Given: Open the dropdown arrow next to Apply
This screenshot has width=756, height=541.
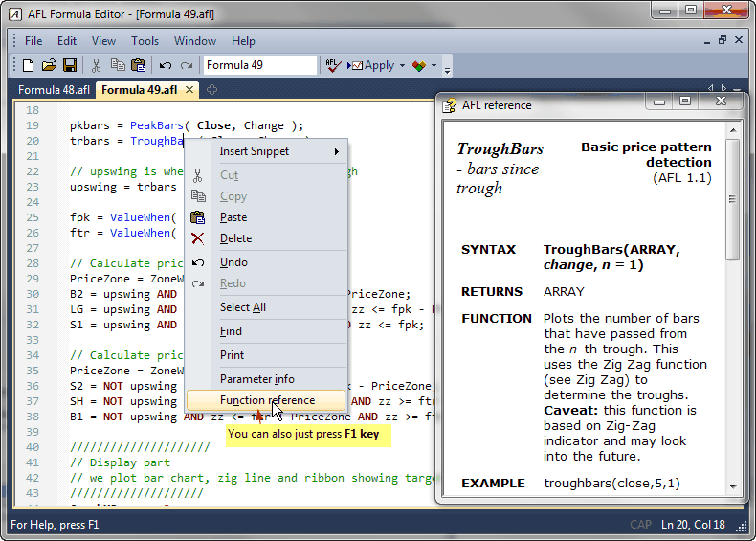Looking at the screenshot, I should tap(402, 66).
